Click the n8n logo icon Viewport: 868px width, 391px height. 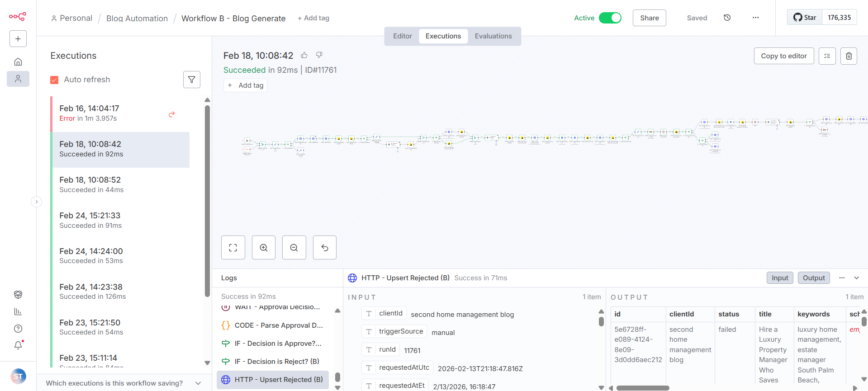[18, 17]
